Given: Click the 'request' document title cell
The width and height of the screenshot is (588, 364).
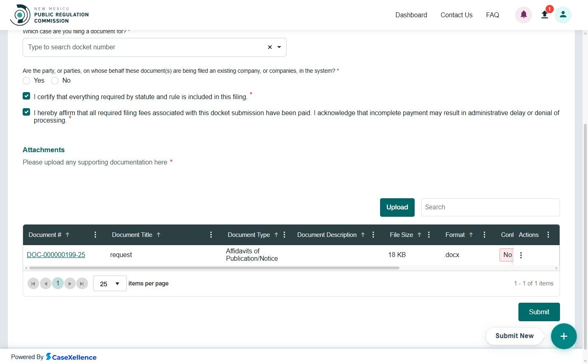Looking at the screenshot, I should (x=121, y=255).
